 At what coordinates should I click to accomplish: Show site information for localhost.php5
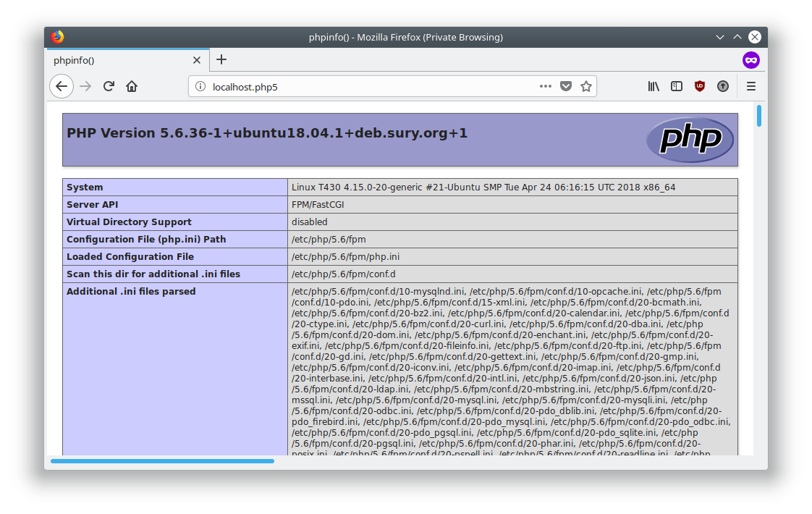pos(200,87)
